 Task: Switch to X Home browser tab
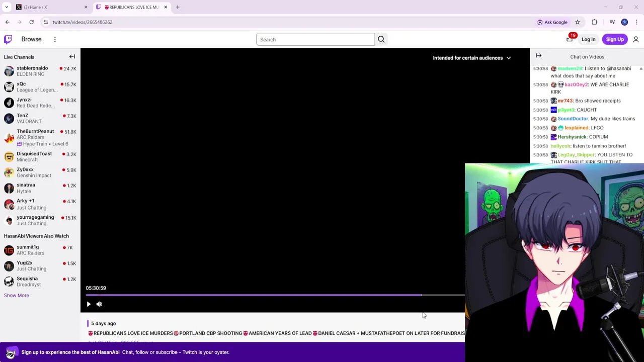pyautogui.click(x=50, y=7)
